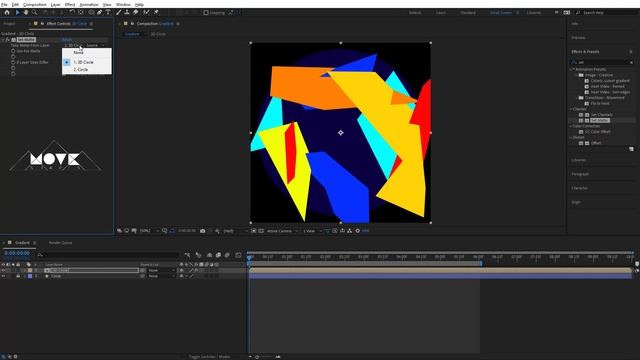The width and height of the screenshot is (640, 360).
Task: Click the region of interest icon in viewer
Action: (x=253, y=231)
